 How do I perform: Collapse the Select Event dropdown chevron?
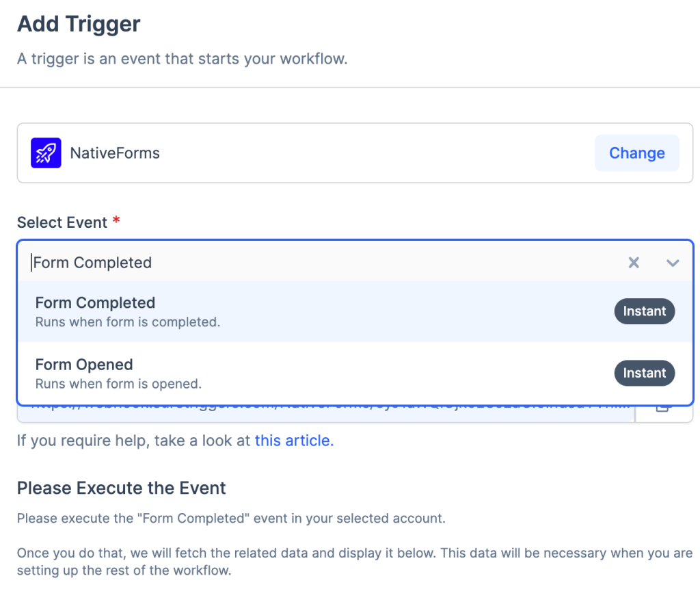673,263
